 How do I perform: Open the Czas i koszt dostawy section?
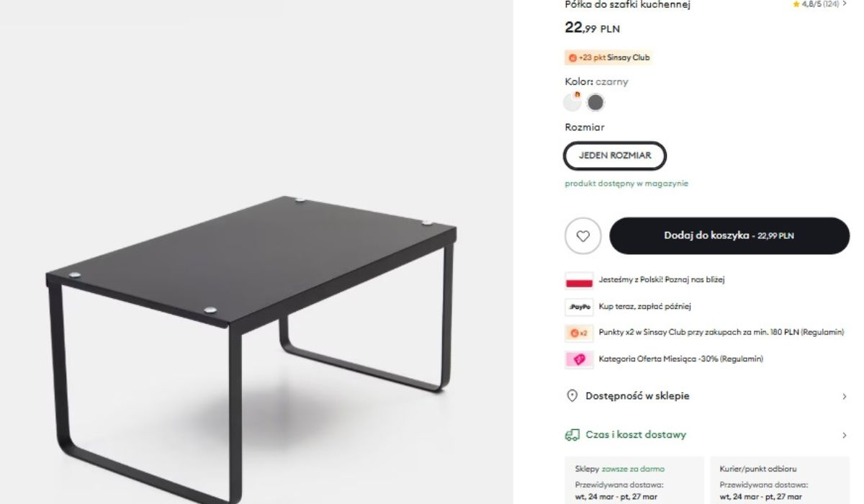636,435
